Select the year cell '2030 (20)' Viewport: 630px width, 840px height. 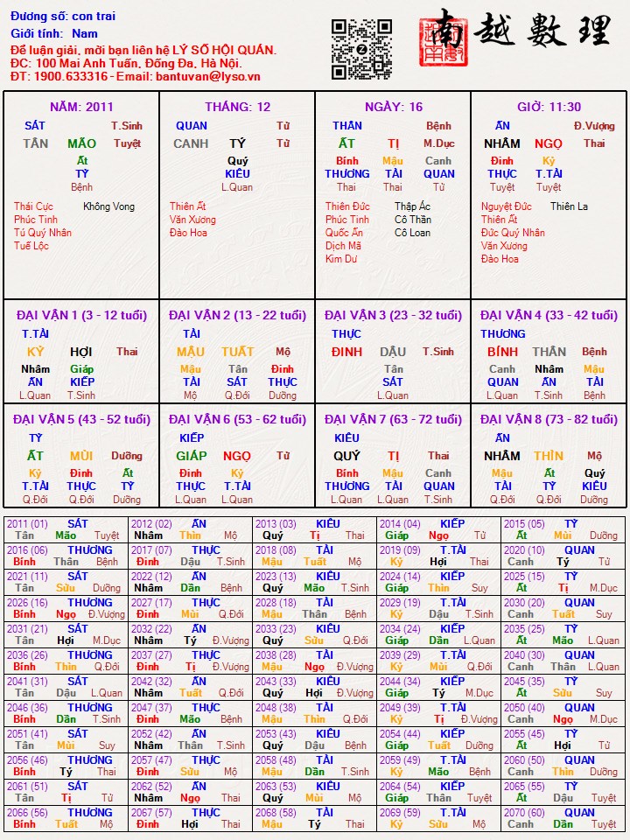(563, 609)
